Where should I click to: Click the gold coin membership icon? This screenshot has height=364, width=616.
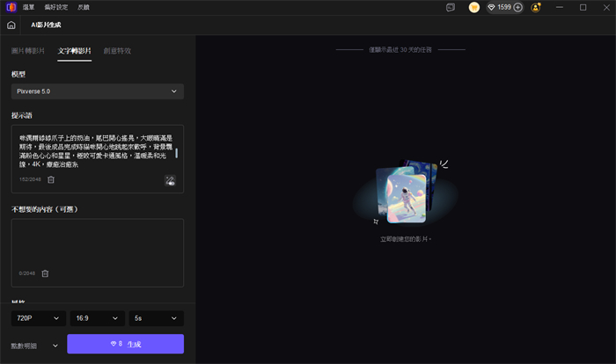pyautogui.click(x=473, y=7)
